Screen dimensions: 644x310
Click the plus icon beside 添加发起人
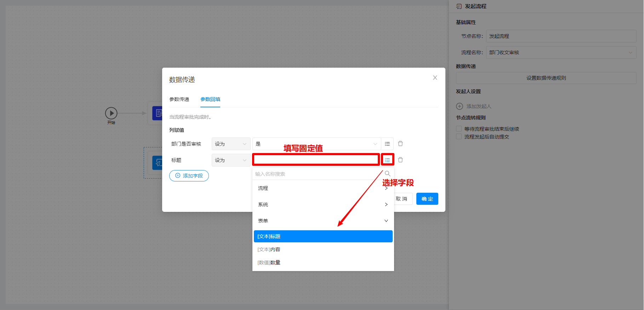pyautogui.click(x=460, y=106)
